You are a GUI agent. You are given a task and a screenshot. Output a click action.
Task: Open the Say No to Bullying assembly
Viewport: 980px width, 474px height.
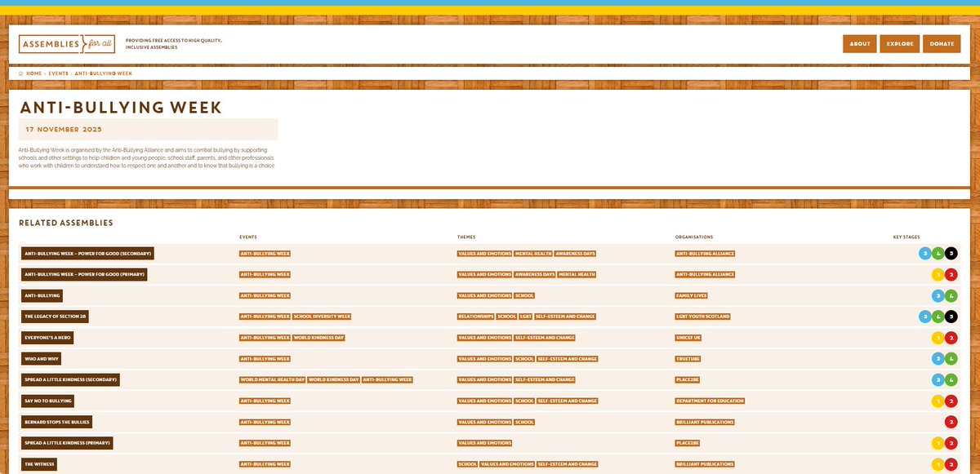(x=48, y=401)
